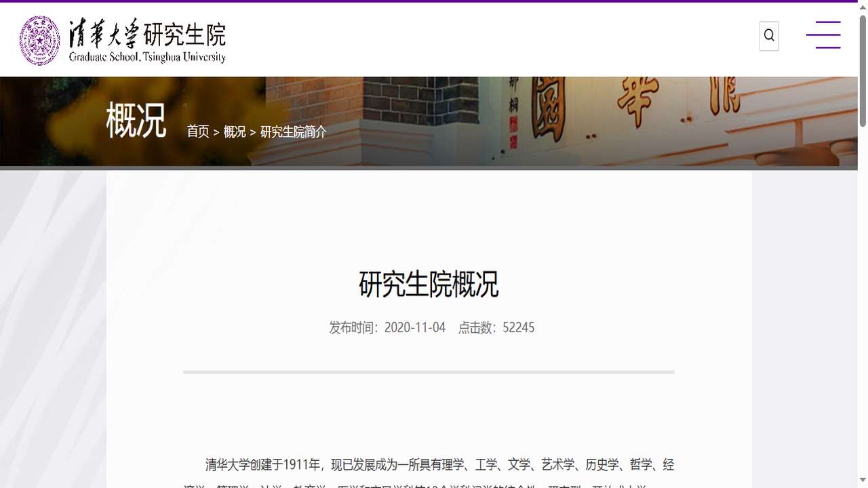Expand search options from the header
Image resolution: width=868 pixels, height=488 pixels.
coord(768,35)
